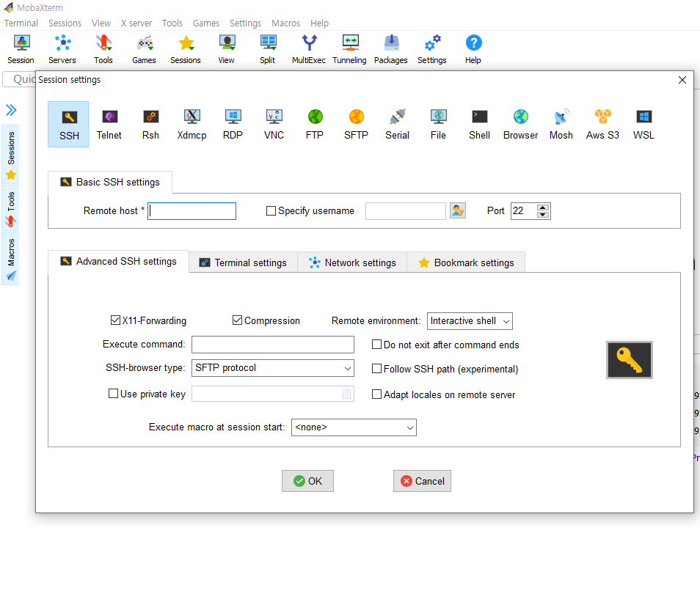Viewport: 700px width, 599px height.
Task: Browse for private key file icon
Action: pos(346,394)
